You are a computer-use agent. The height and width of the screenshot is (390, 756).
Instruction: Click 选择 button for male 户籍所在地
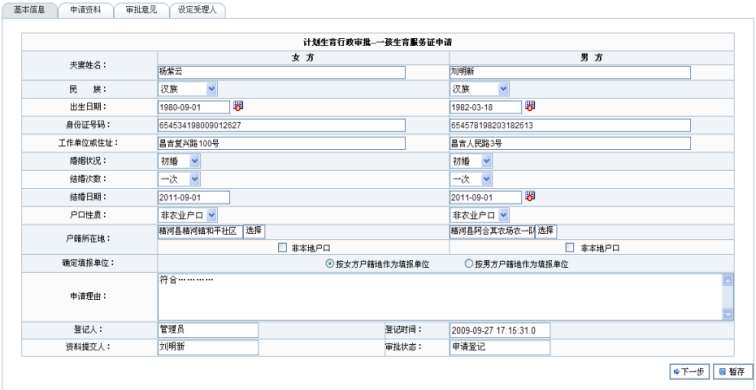pyautogui.click(x=545, y=231)
